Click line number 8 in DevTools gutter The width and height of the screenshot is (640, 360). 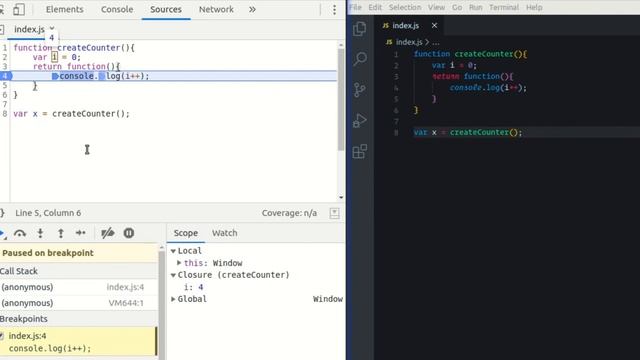click(5, 113)
